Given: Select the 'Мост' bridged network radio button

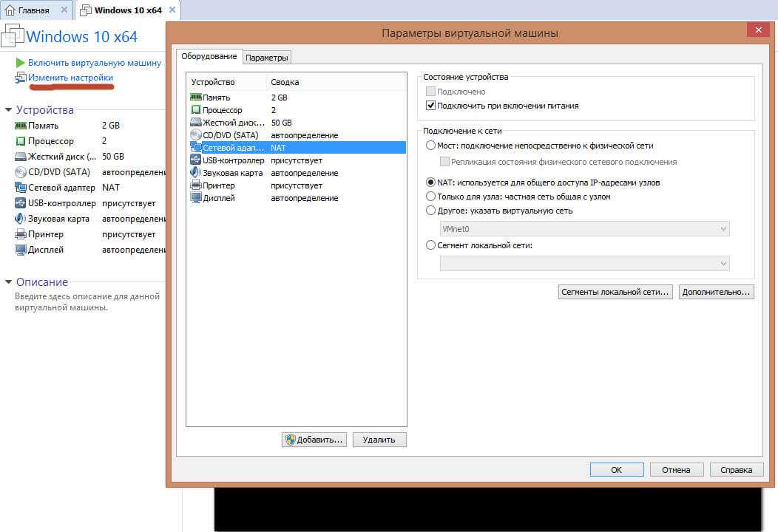Looking at the screenshot, I should [431, 146].
